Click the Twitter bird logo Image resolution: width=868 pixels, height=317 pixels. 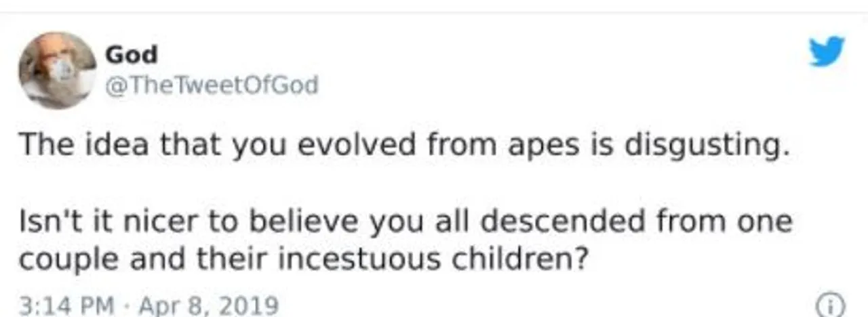(x=827, y=53)
